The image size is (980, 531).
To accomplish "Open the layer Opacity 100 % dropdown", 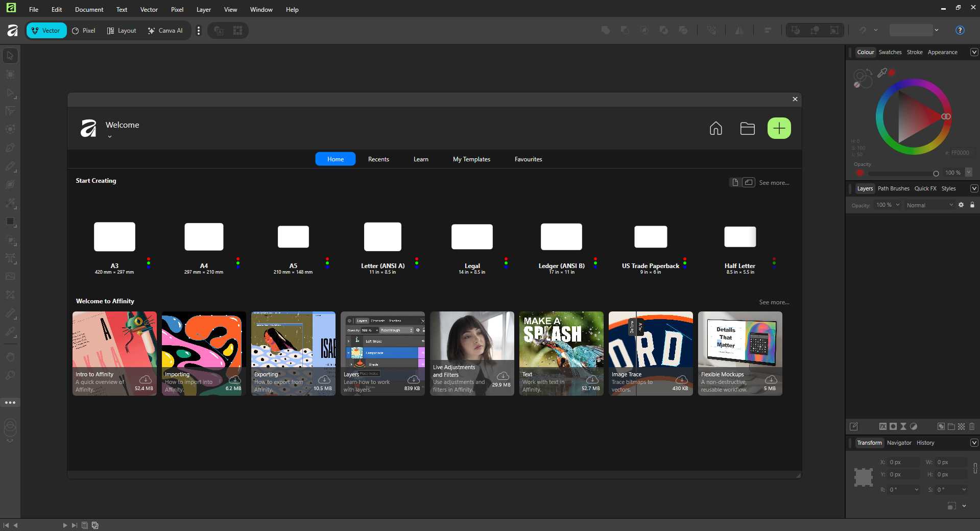I will click(x=888, y=205).
